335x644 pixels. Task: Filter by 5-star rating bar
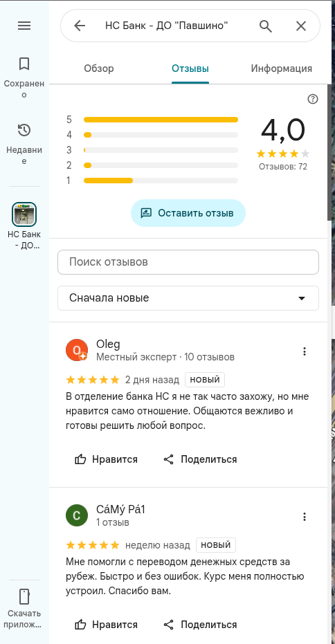pyautogui.click(x=161, y=120)
